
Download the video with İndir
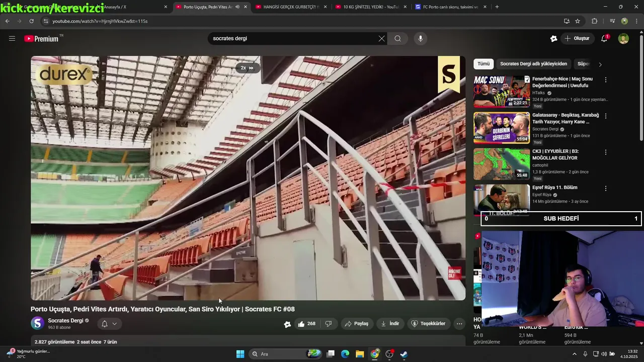pyautogui.click(x=390, y=324)
